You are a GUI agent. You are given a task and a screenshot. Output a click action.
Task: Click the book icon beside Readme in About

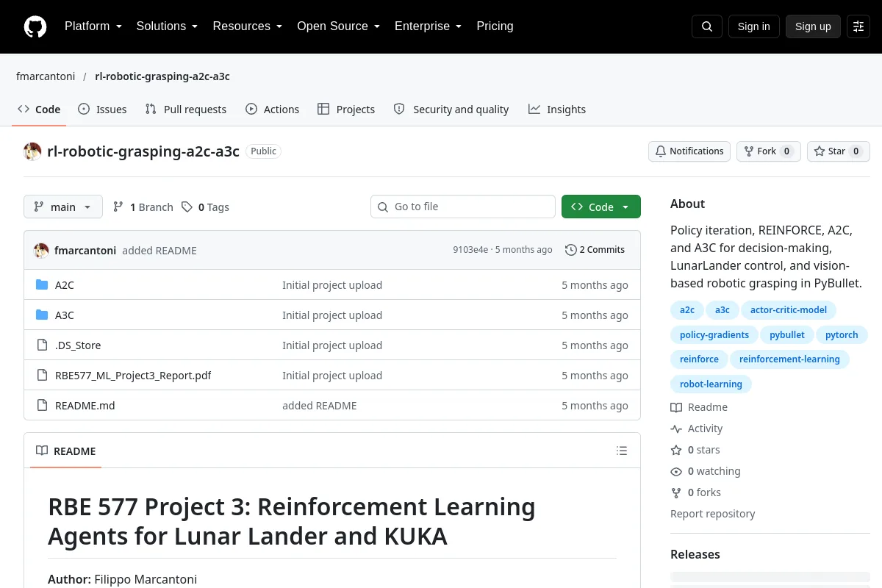click(676, 407)
